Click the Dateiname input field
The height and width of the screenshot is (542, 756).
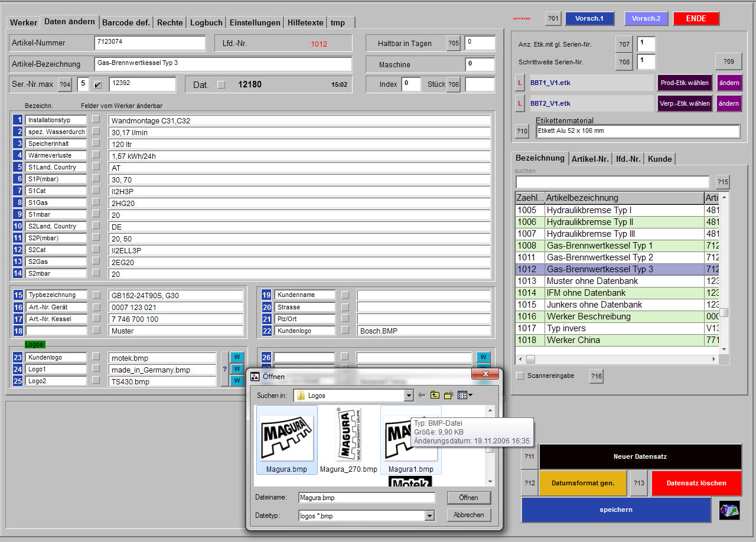pos(366,498)
